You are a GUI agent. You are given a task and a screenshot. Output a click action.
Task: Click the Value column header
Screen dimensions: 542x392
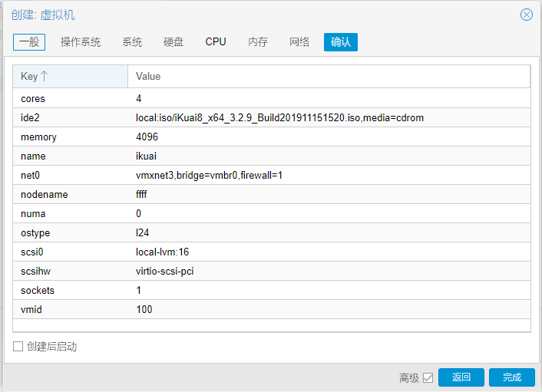[x=329, y=76]
